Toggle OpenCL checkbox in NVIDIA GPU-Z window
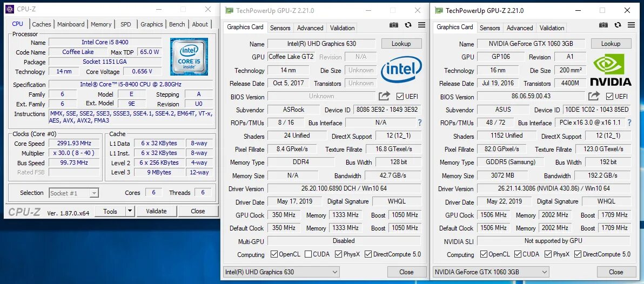 [x=484, y=254]
